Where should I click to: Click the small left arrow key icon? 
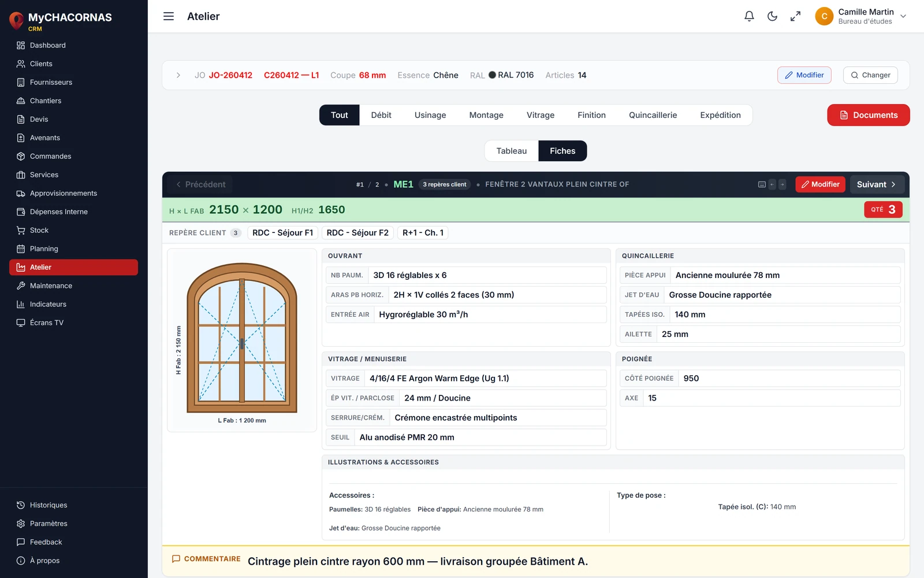772,184
